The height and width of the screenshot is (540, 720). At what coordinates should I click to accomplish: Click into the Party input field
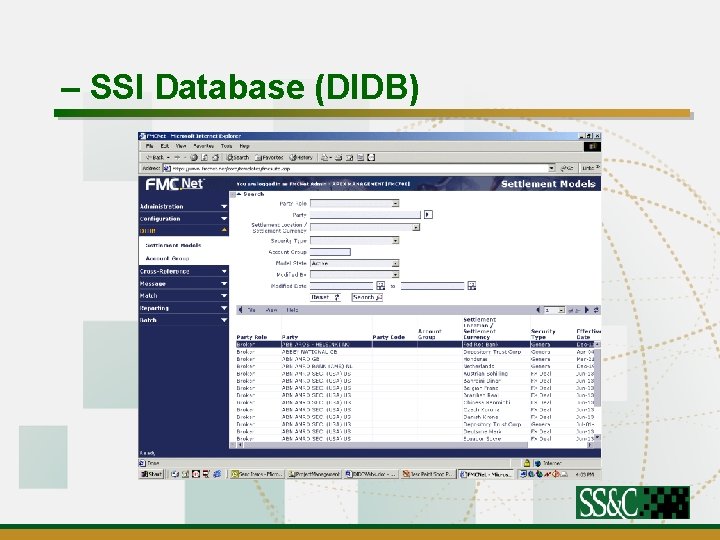tap(366, 215)
